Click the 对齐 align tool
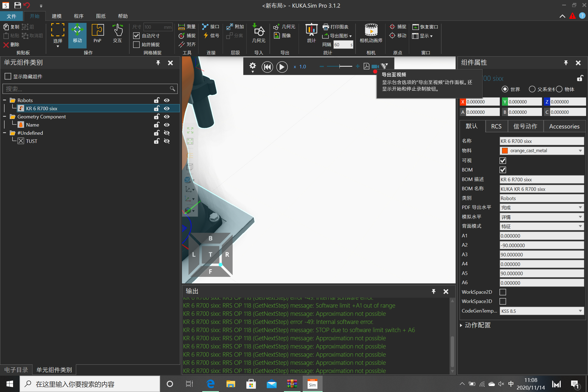The height and width of the screenshot is (392, 588). point(187,44)
